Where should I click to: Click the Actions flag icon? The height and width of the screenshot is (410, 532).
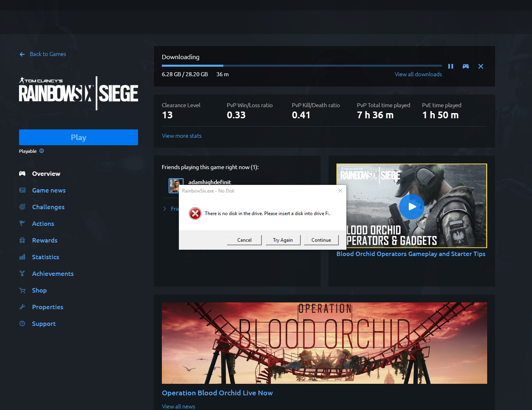pos(22,223)
